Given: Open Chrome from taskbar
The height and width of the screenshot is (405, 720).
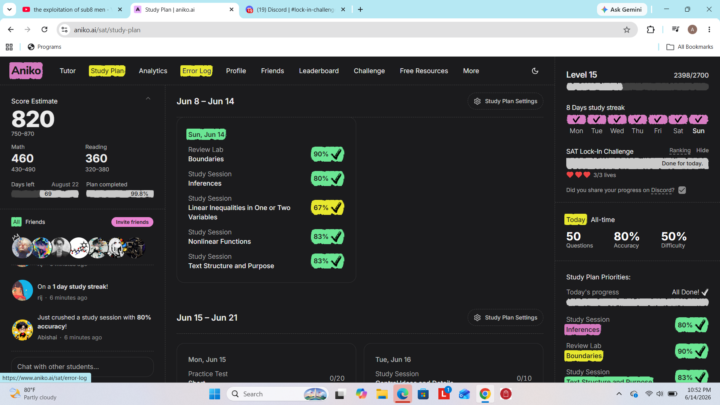Looking at the screenshot, I should 485,394.
